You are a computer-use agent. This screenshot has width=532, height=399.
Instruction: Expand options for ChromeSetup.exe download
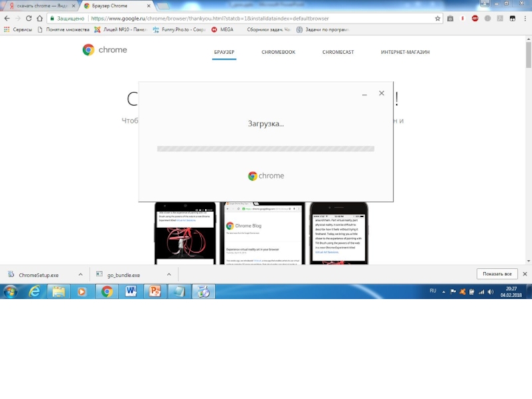click(80, 274)
